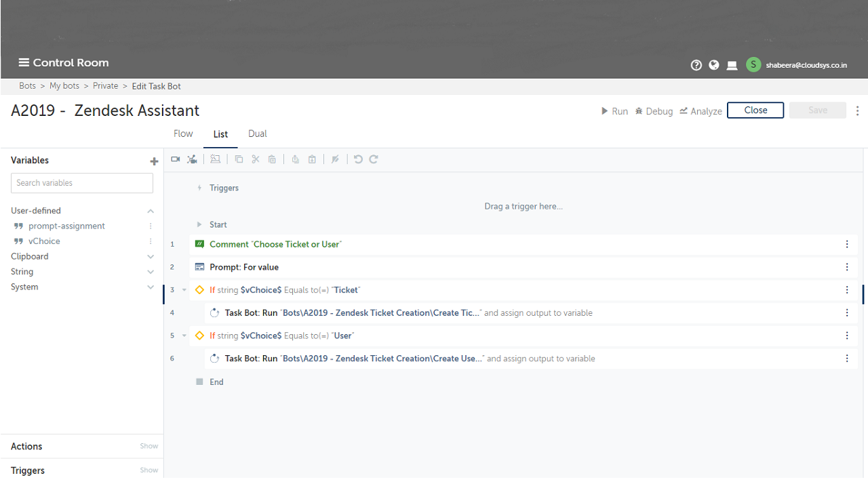
Task: Go to Private breadcrumb folder
Action: point(106,86)
